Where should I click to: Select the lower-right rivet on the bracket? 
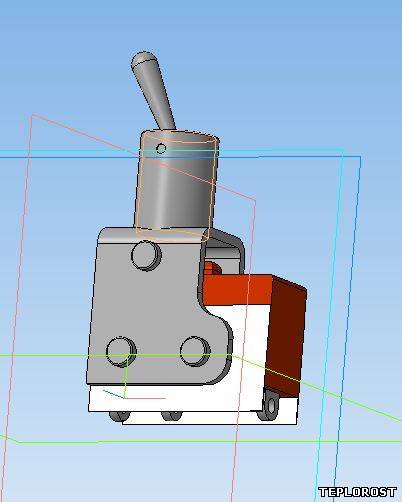tap(195, 352)
